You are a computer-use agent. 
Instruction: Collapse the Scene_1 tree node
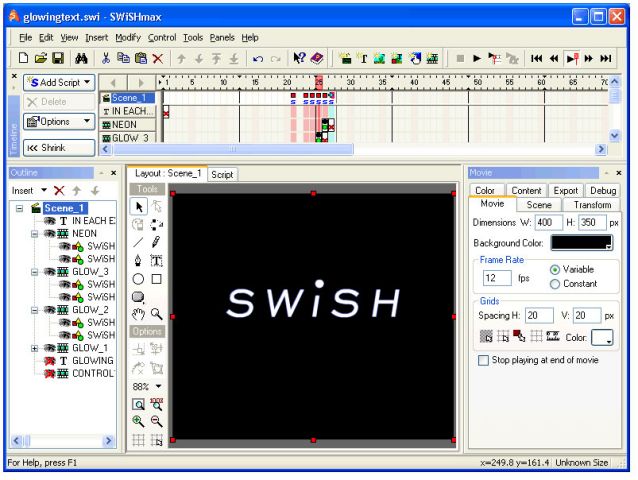19,208
